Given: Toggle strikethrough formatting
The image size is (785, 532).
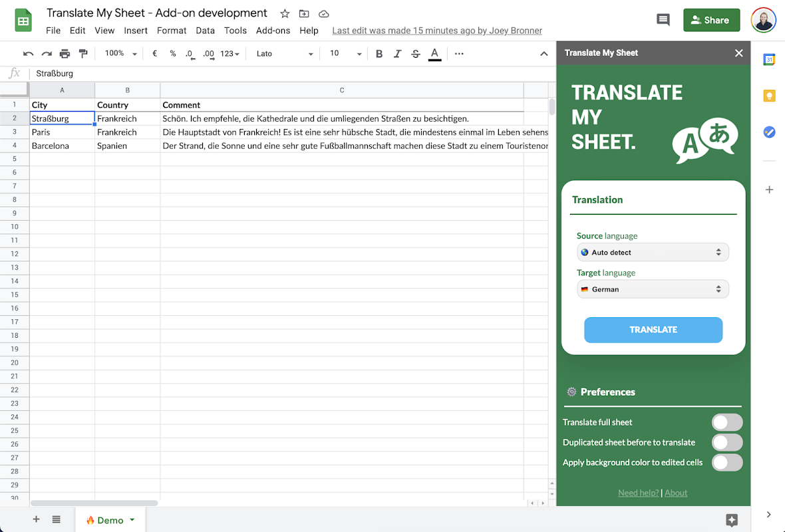Looking at the screenshot, I should click(416, 54).
